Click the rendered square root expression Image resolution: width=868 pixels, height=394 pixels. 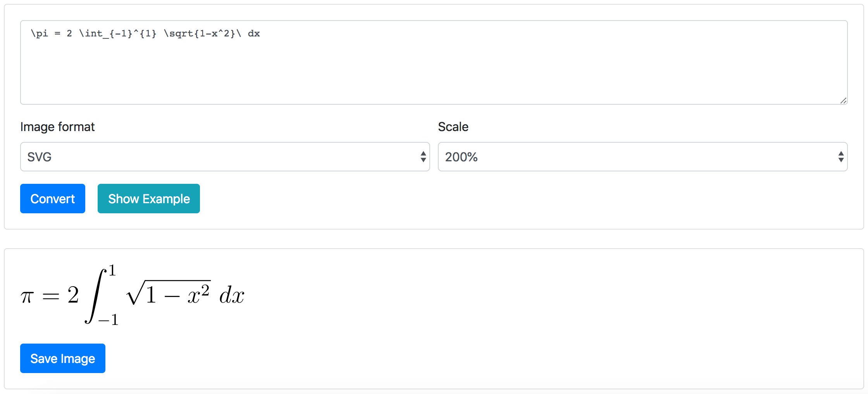tap(169, 294)
